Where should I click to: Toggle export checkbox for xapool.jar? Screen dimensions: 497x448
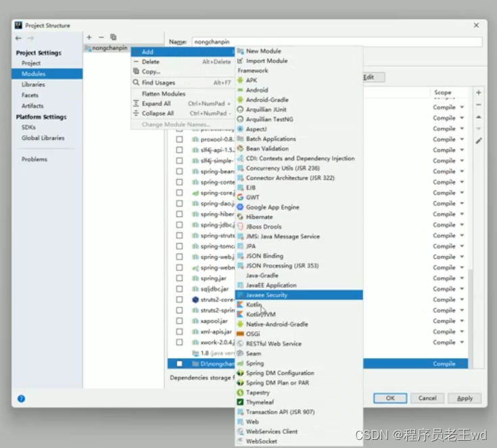(179, 321)
